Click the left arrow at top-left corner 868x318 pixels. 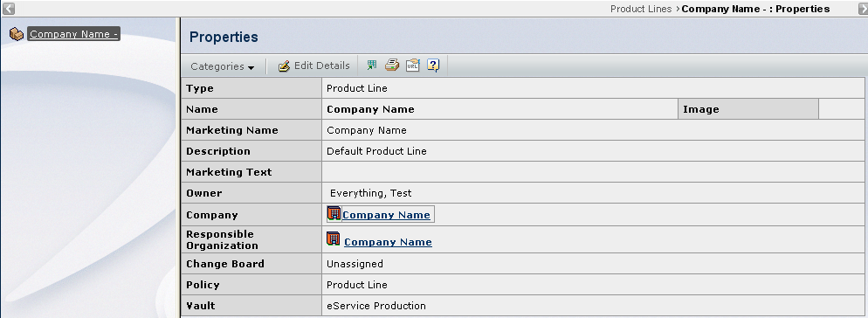9,9
